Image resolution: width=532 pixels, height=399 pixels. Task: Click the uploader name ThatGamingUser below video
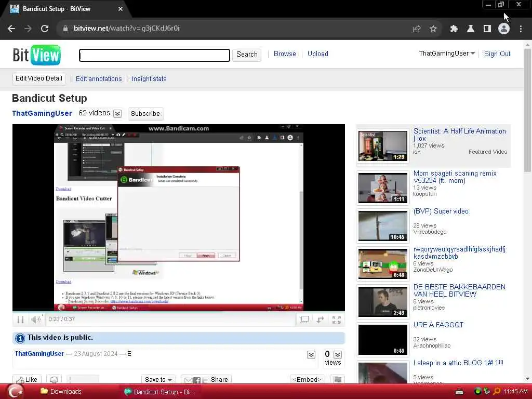(x=39, y=354)
